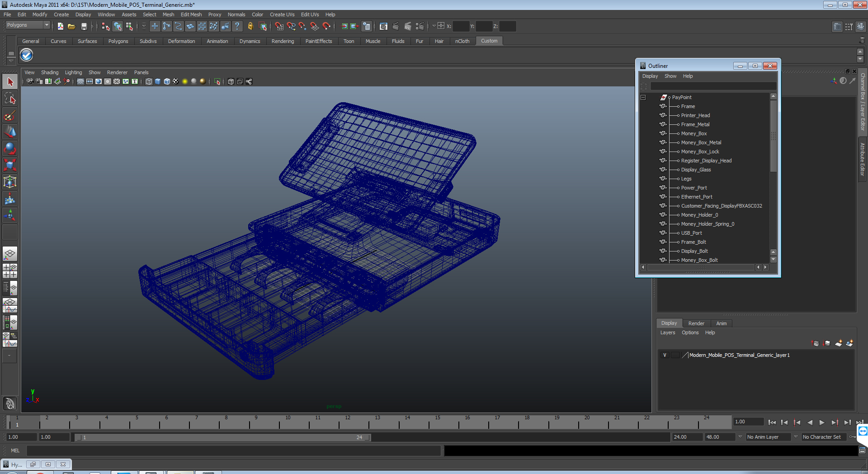The height and width of the screenshot is (474, 868).
Task: Open the No Character Set dropdown arrow
Action: click(x=796, y=437)
